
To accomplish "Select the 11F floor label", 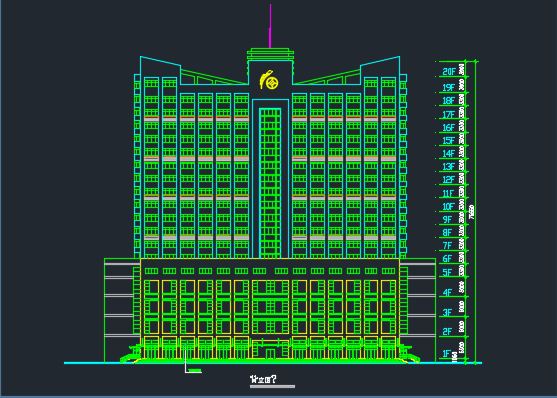I will coord(449,193).
